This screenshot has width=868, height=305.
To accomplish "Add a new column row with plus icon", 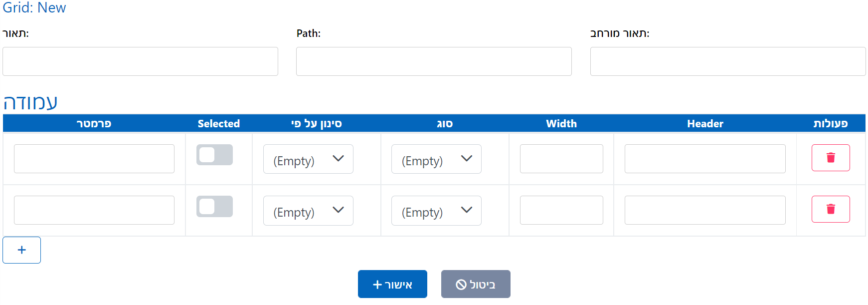I will pos(21,250).
